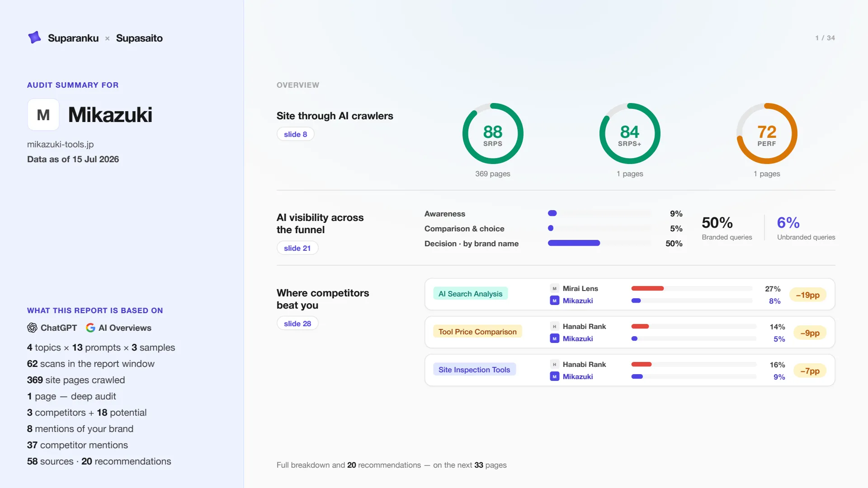
Task: Click the Full breakdown footer note
Action: pos(392,465)
